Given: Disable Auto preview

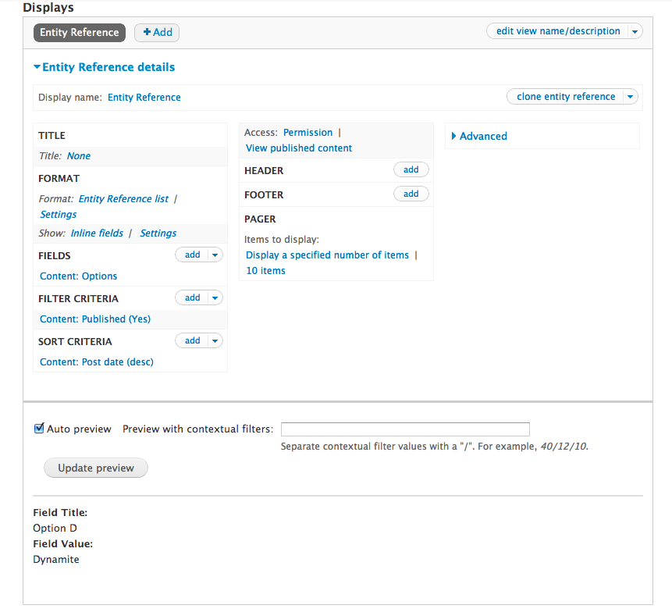Looking at the screenshot, I should click(x=38, y=427).
